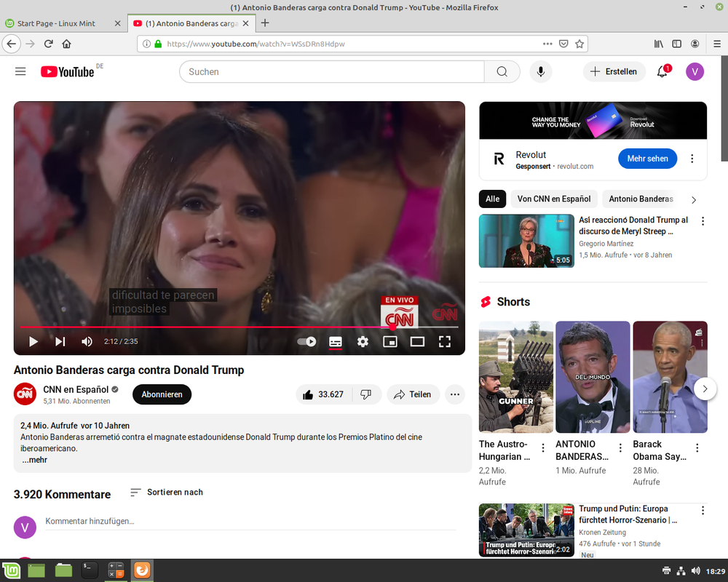Open more actions for the video
This screenshot has height=582, width=728.
454,394
